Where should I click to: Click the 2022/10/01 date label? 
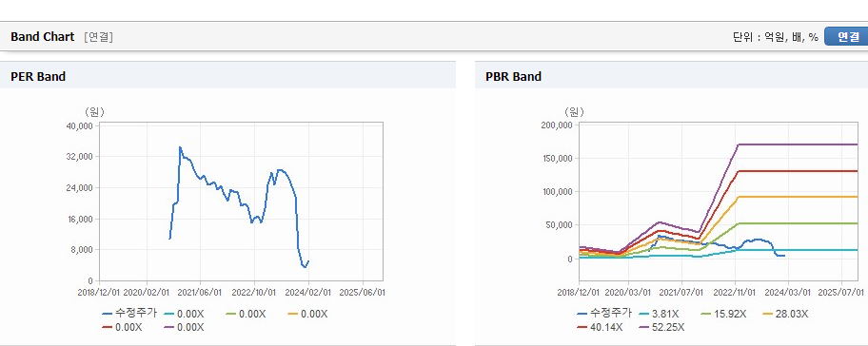[x=254, y=292]
